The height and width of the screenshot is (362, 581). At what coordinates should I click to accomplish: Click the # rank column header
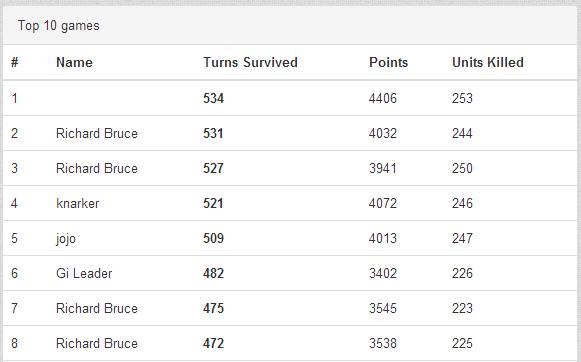[14, 62]
